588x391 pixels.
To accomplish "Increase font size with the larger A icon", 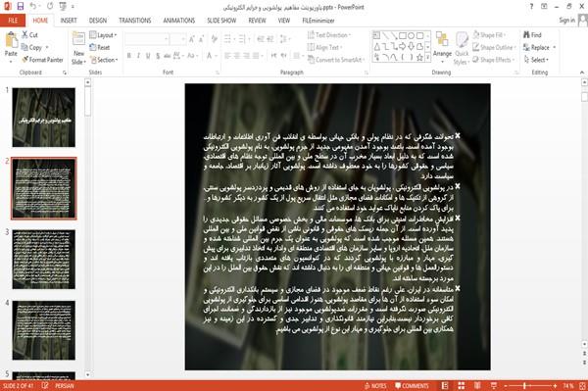I will (x=192, y=39).
